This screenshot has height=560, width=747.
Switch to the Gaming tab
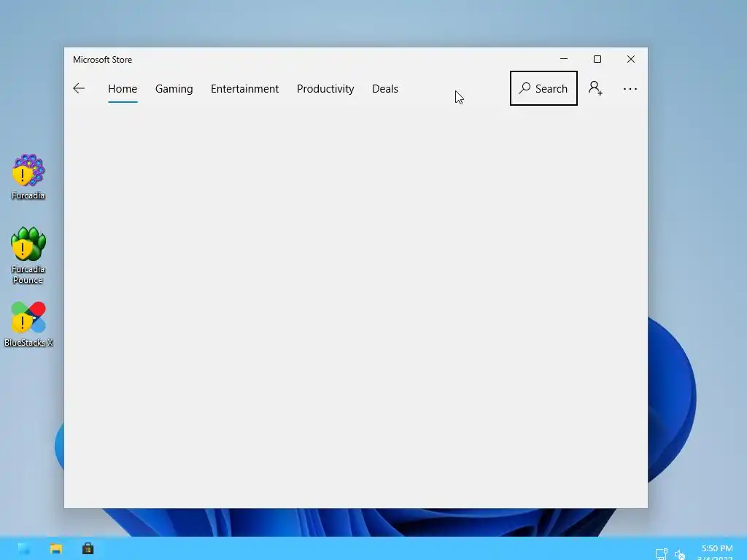pyautogui.click(x=174, y=89)
